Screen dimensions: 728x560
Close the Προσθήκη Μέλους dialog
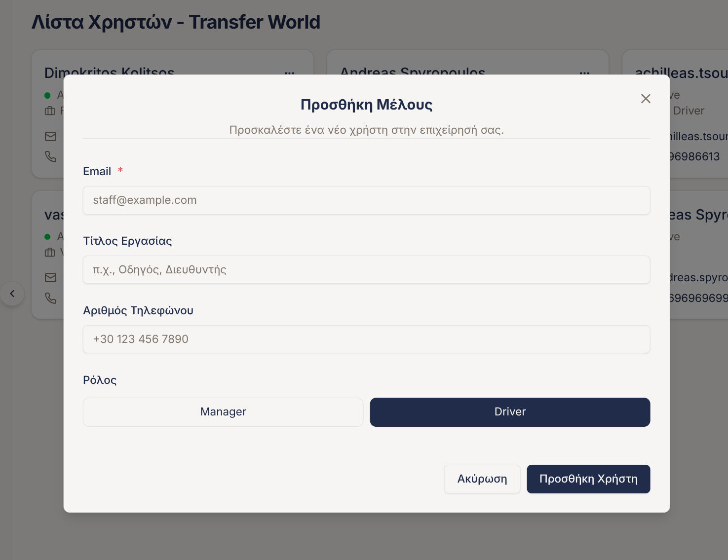[x=646, y=99]
